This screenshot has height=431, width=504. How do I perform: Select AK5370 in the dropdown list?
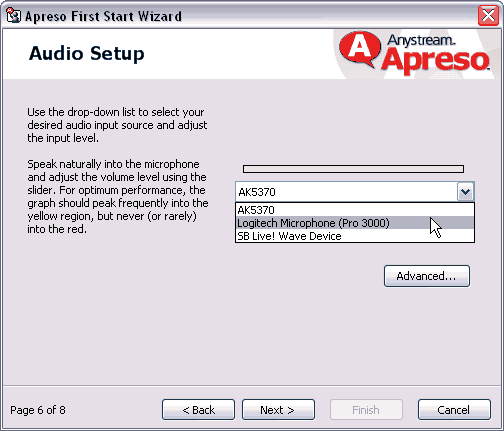coord(355,210)
